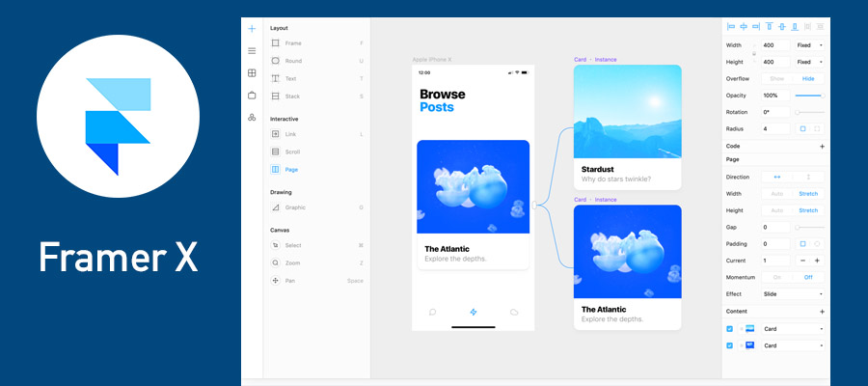
Task: Select uniform radius square option
Action: (x=802, y=129)
